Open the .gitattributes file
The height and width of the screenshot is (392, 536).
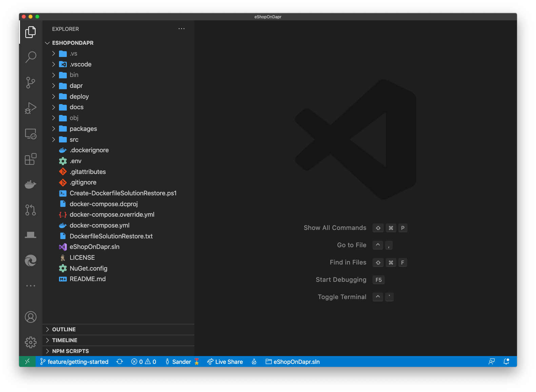[118, 172]
